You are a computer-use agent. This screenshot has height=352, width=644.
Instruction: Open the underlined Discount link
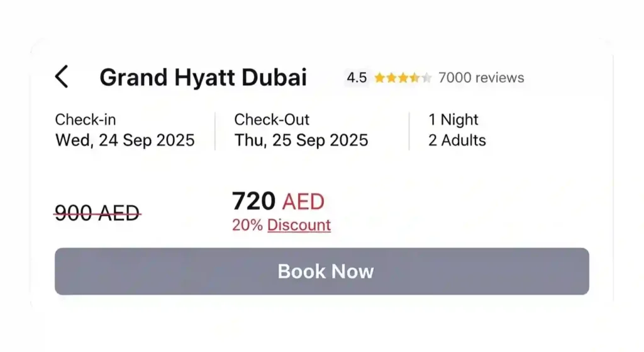tap(299, 225)
